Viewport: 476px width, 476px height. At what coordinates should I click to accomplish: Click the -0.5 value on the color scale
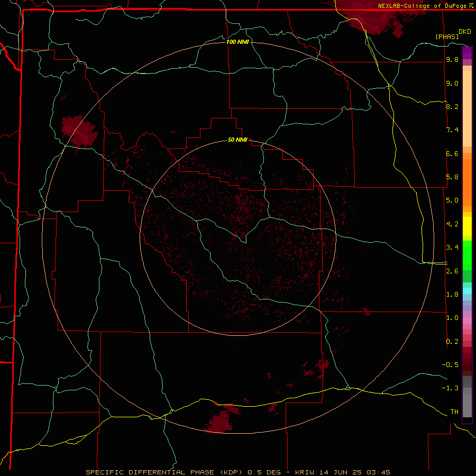(x=450, y=365)
